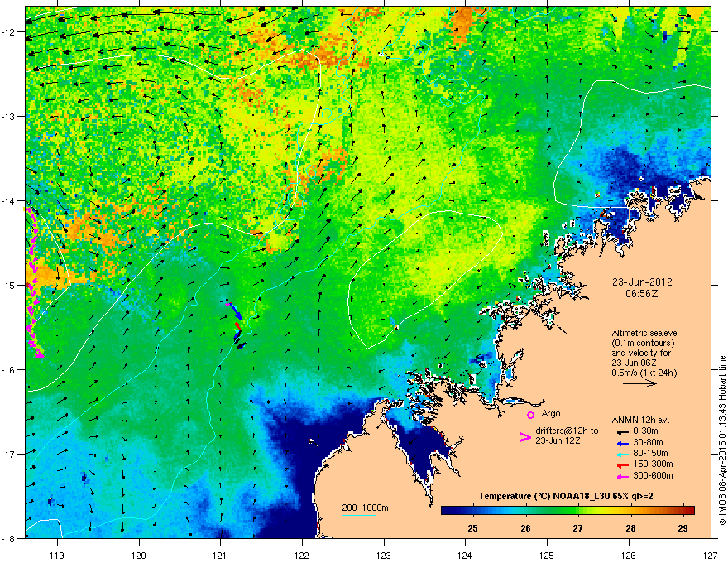Click latitude axis label -17
The height and width of the screenshot is (563, 728).
pyautogui.click(x=9, y=455)
